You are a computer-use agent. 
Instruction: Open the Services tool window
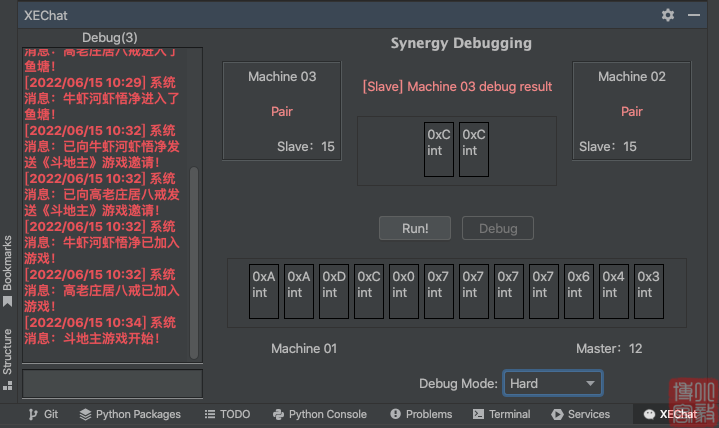[x=580, y=414]
